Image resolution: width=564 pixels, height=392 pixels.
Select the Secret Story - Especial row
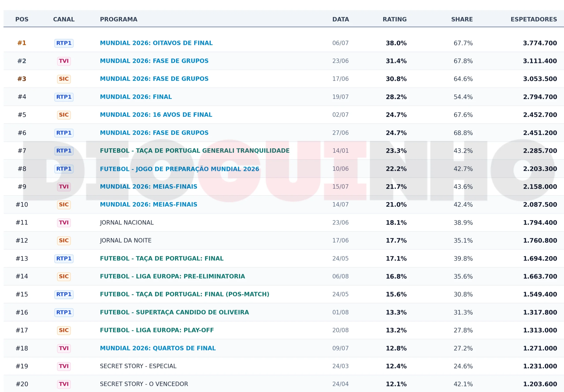[284, 366]
